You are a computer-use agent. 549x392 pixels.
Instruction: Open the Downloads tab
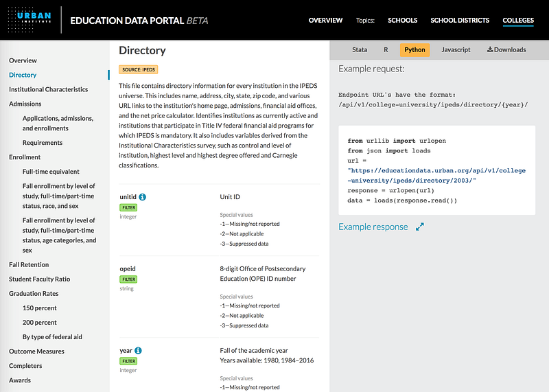506,49
